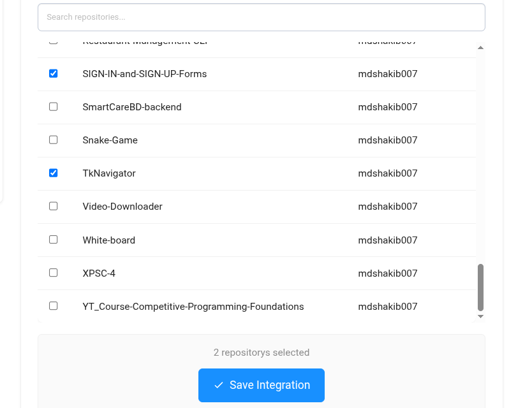Check the SmartCareBD-backend repository checkbox

tap(54, 107)
